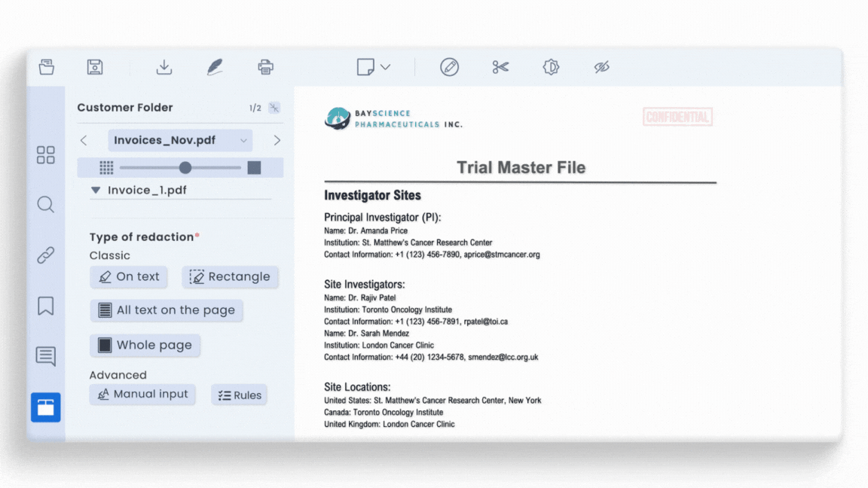Adjust the thumbnail size slider handle
Viewport: 868px width, 488px height.
[x=185, y=168]
